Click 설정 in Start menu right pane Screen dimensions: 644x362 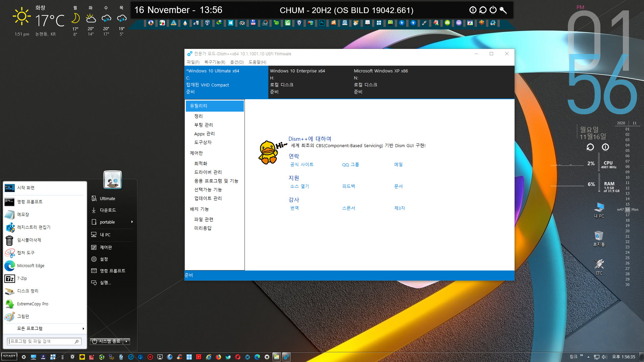(112, 259)
